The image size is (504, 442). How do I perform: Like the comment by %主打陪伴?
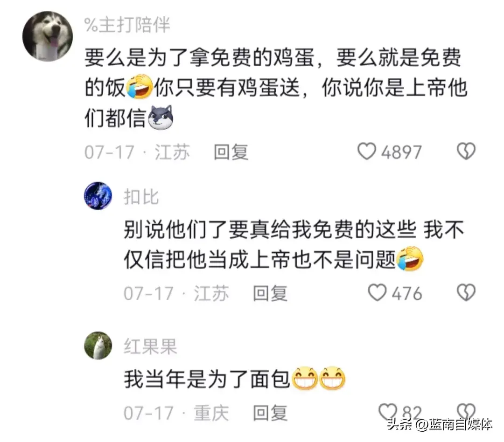[366, 151]
